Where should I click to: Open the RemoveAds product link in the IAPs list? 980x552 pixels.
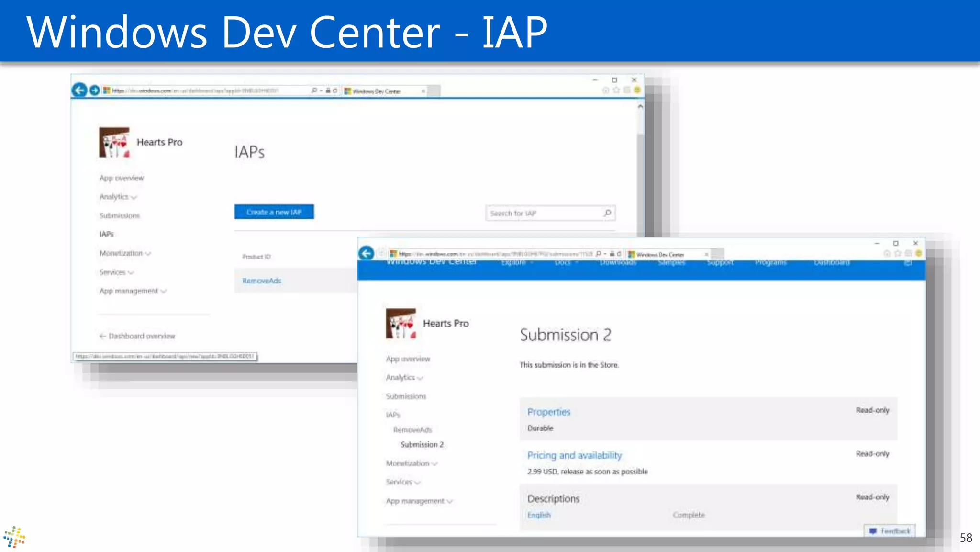tap(262, 281)
